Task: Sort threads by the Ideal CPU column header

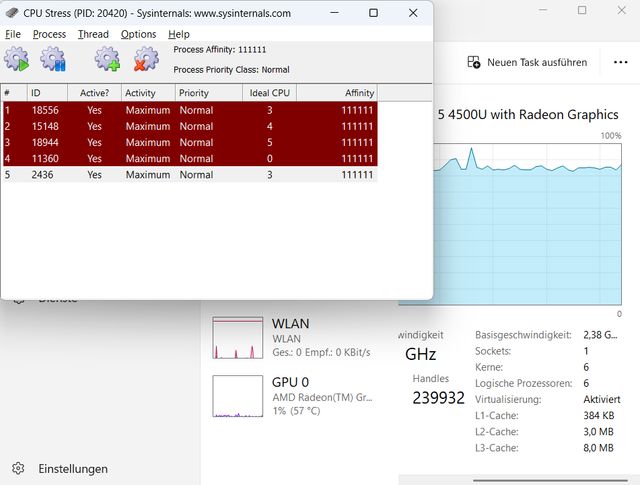Action: pos(269,93)
